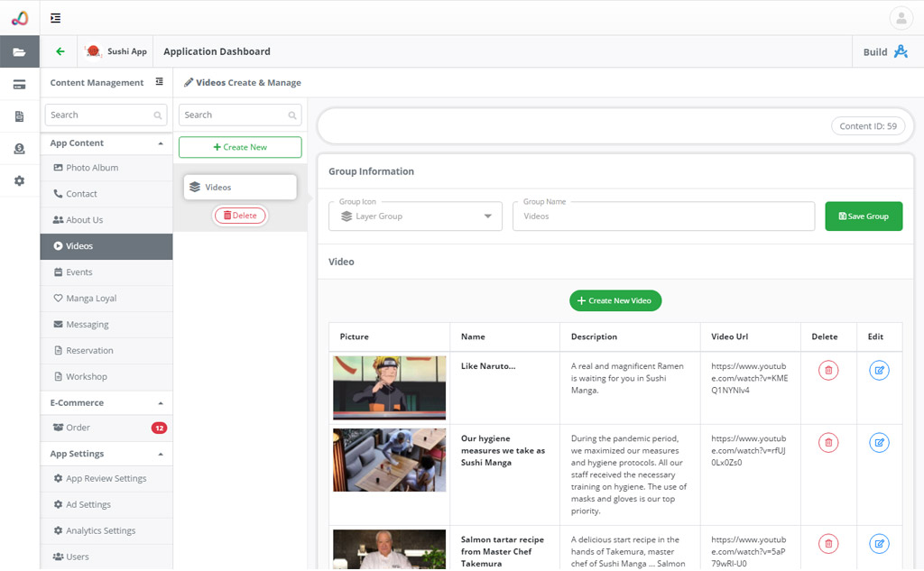Screen dimensions: 924x571
Task: Click the Sushi App logo icon
Action: click(x=93, y=51)
